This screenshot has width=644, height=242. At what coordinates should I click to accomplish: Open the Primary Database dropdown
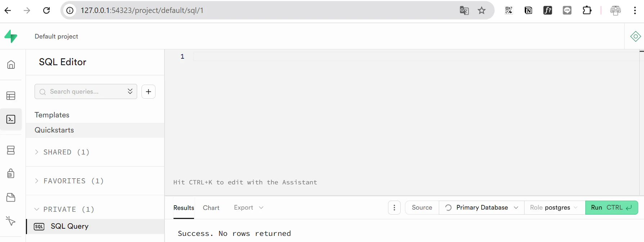click(x=482, y=207)
